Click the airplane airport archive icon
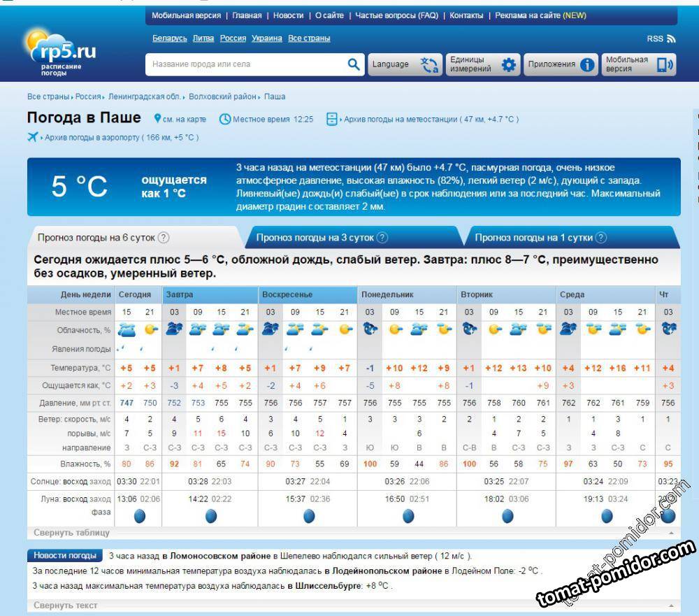The height and width of the screenshot is (616, 699). (32, 137)
